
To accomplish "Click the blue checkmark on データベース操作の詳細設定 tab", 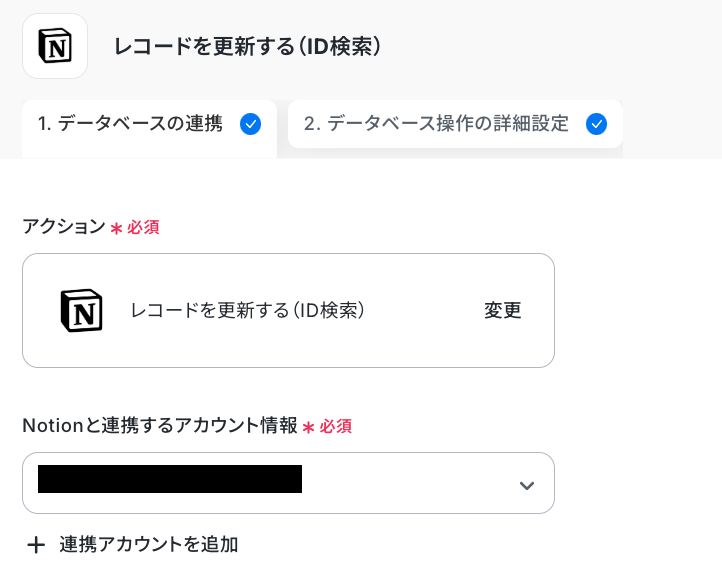I will click(x=596, y=124).
